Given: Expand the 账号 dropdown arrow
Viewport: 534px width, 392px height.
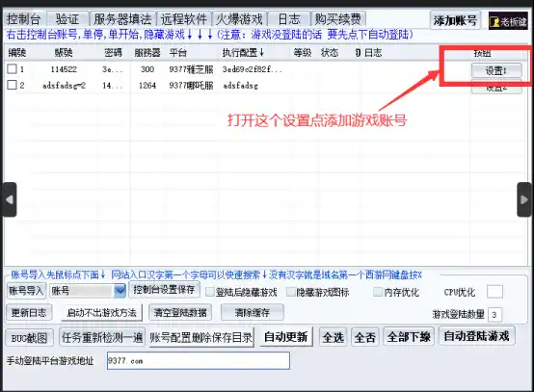Looking at the screenshot, I should tap(120, 291).
